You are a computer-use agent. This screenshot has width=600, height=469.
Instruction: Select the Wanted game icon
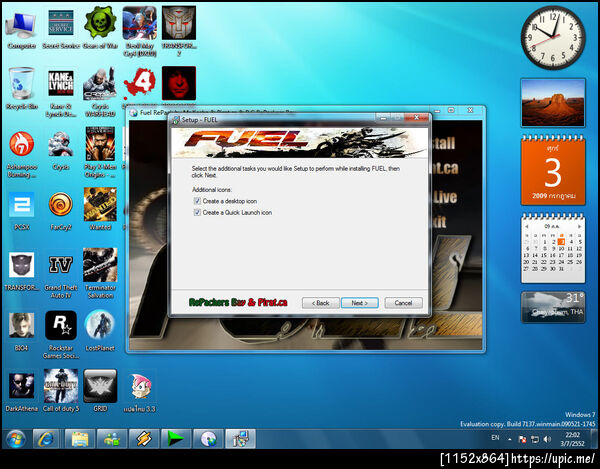[x=100, y=209]
